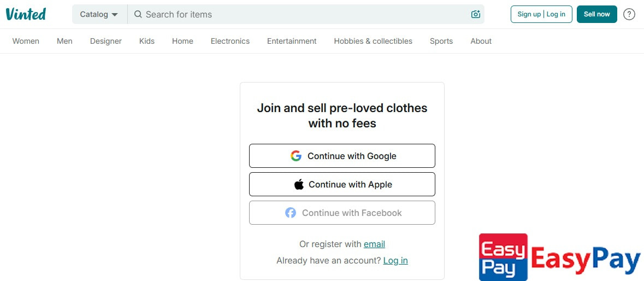This screenshot has width=644, height=281.
Task: Click the Search for items field
Action: [x=300, y=15]
